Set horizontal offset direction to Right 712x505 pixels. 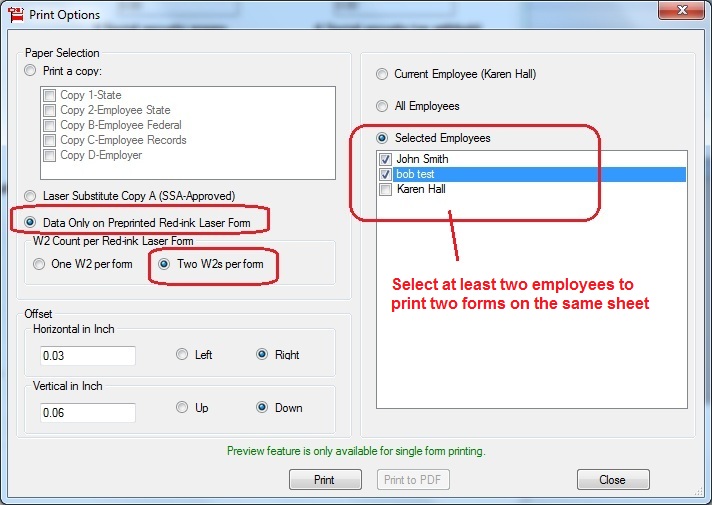(x=263, y=354)
